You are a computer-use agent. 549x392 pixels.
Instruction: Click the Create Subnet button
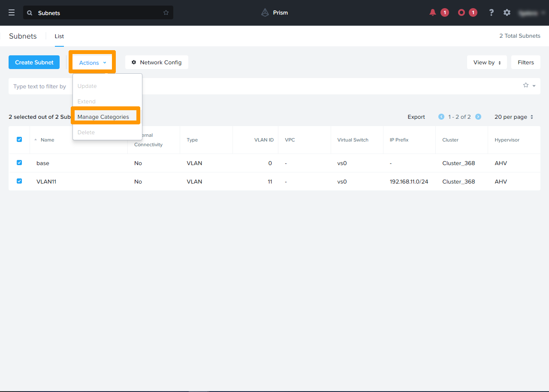[x=34, y=62]
